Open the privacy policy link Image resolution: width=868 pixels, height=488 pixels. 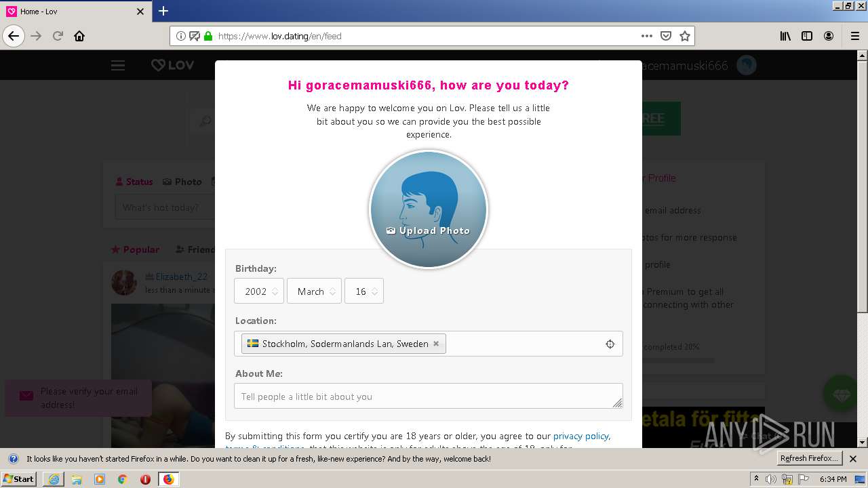581,436
